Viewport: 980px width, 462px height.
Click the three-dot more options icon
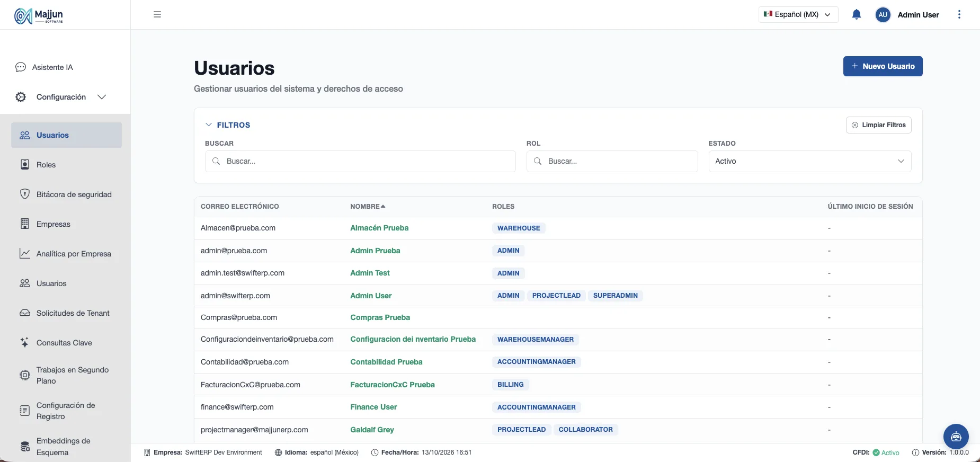959,14
